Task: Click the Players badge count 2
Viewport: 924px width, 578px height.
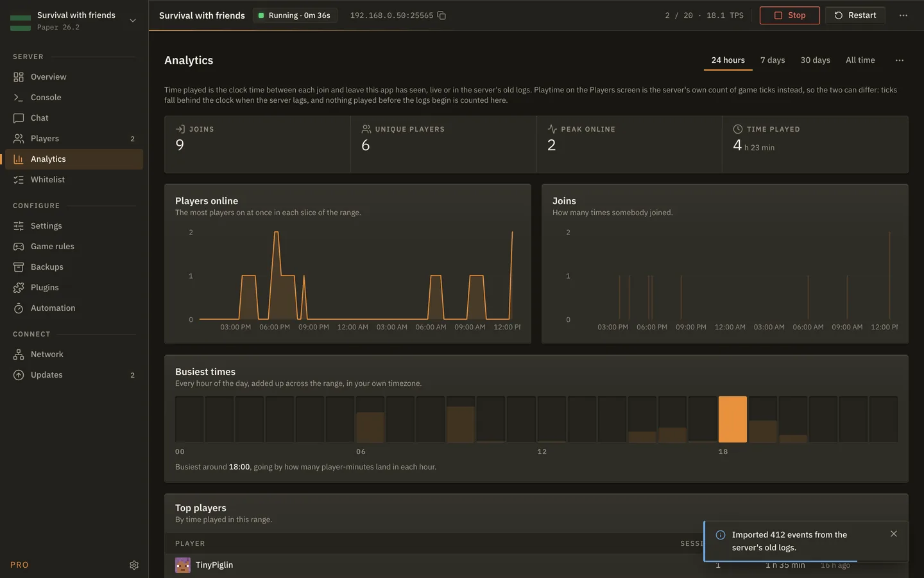Action: click(133, 139)
